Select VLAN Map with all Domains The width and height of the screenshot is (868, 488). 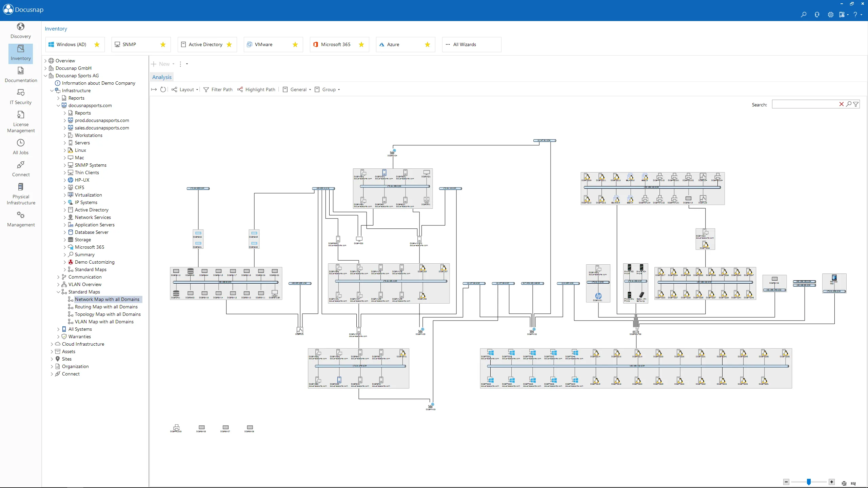[x=104, y=322]
